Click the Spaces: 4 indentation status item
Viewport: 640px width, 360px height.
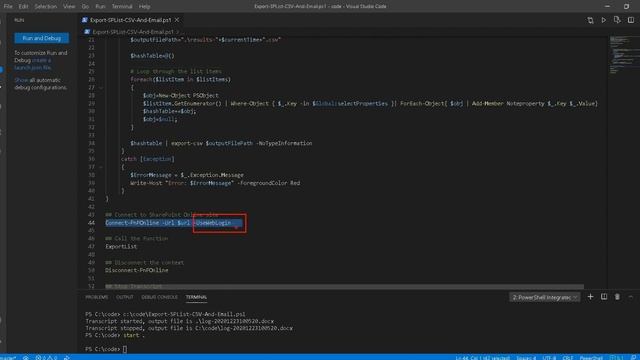(x=526, y=358)
